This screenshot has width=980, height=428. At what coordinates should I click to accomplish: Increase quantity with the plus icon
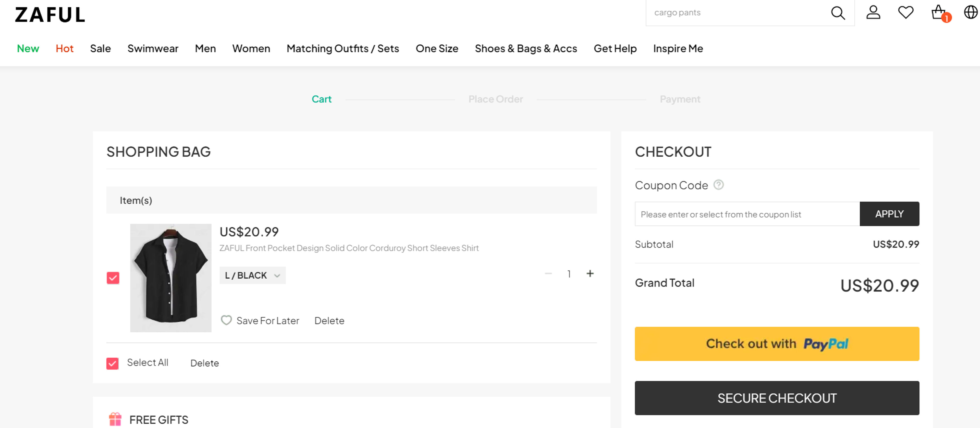[590, 274]
